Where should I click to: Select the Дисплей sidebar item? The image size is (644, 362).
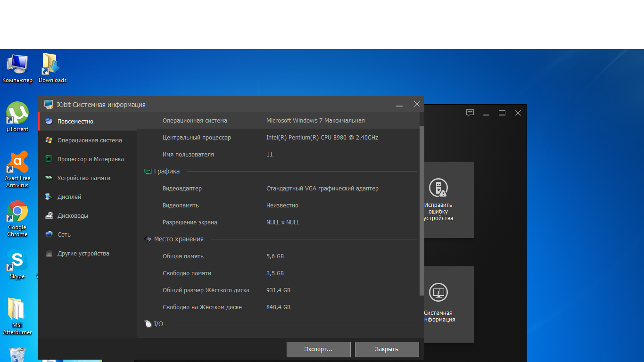tap(69, 197)
